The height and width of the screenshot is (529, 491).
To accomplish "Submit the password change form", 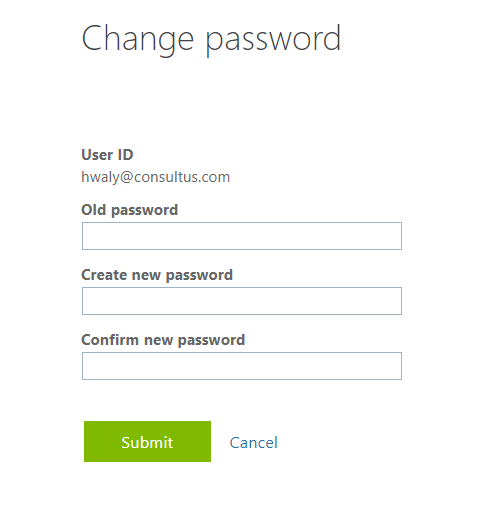I will [147, 441].
